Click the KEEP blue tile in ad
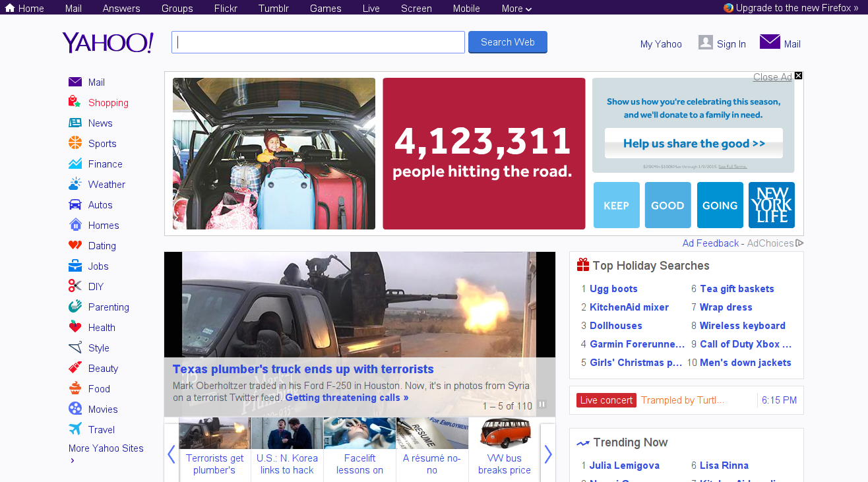 click(x=617, y=205)
